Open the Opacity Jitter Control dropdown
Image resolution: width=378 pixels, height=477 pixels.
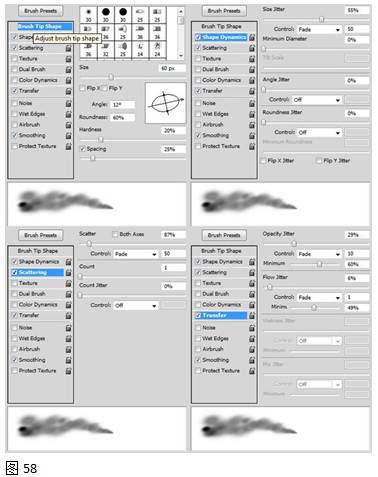pyautogui.click(x=320, y=254)
